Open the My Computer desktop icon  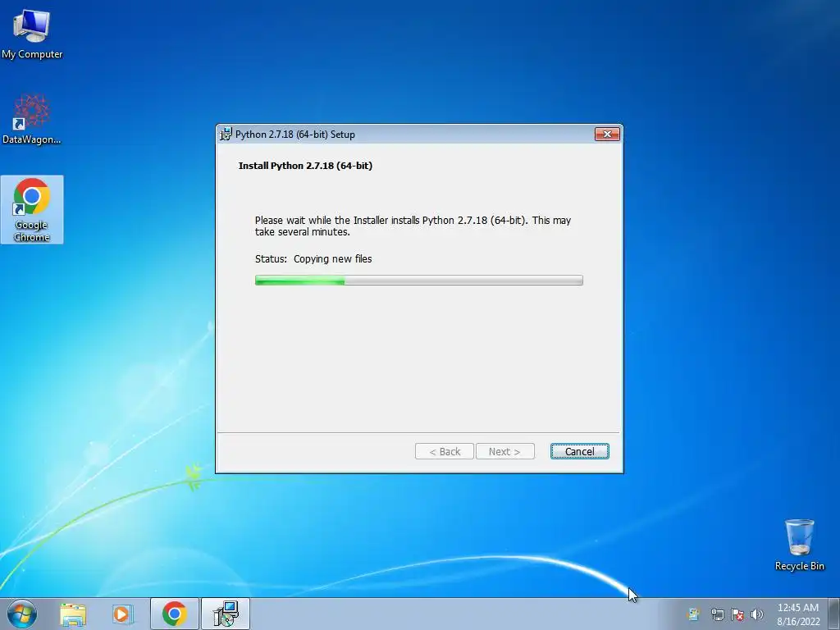(x=32, y=34)
